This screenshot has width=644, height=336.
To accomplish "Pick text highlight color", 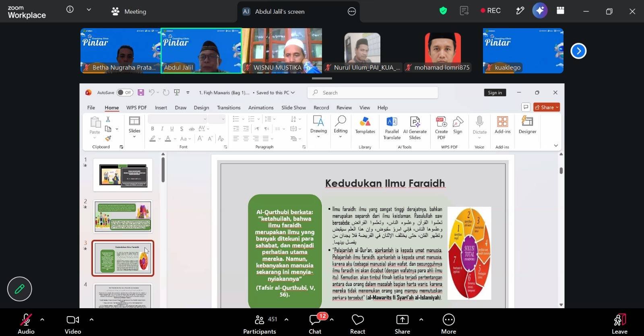I will point(153,138).
